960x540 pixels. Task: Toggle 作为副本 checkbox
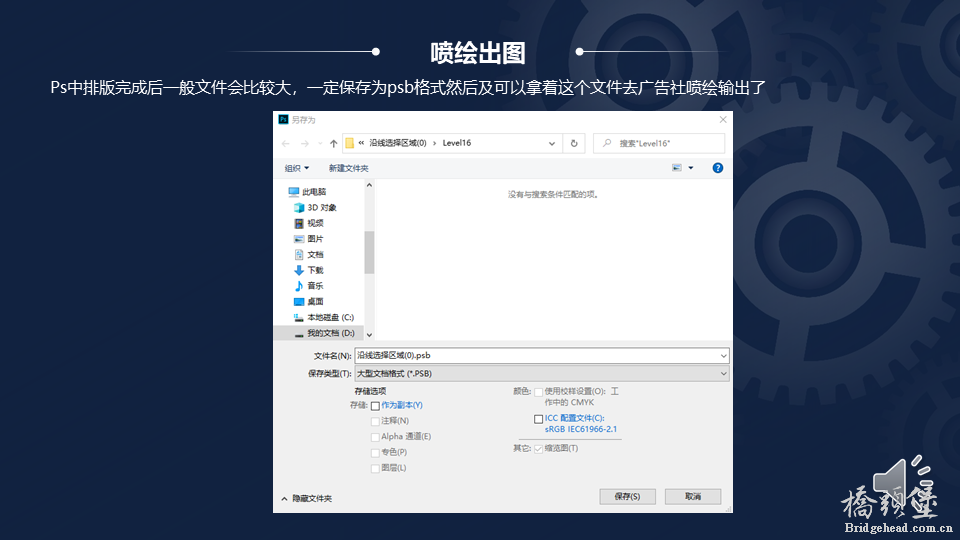point(375,406)
